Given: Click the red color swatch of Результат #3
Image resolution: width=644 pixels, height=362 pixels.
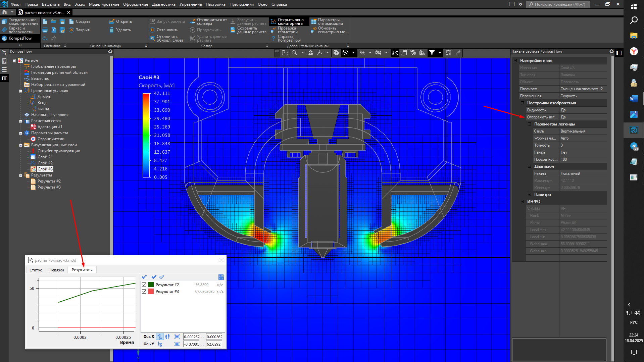Looking at the screenshot, I should [151, 292].
